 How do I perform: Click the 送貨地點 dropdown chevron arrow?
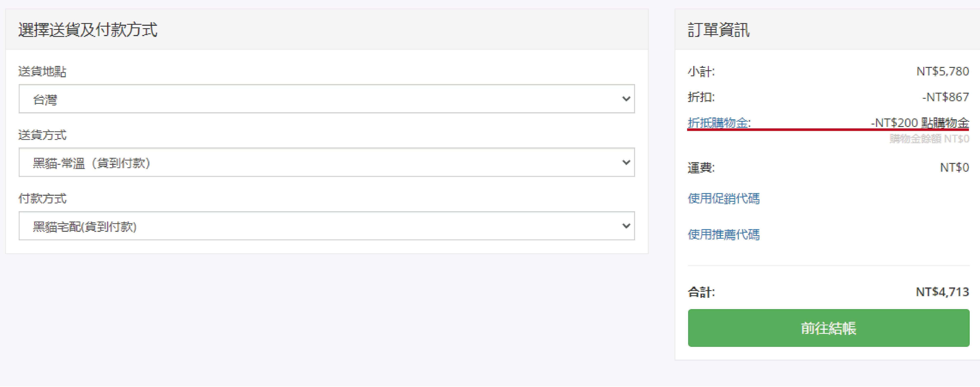(x=626, y=99)
